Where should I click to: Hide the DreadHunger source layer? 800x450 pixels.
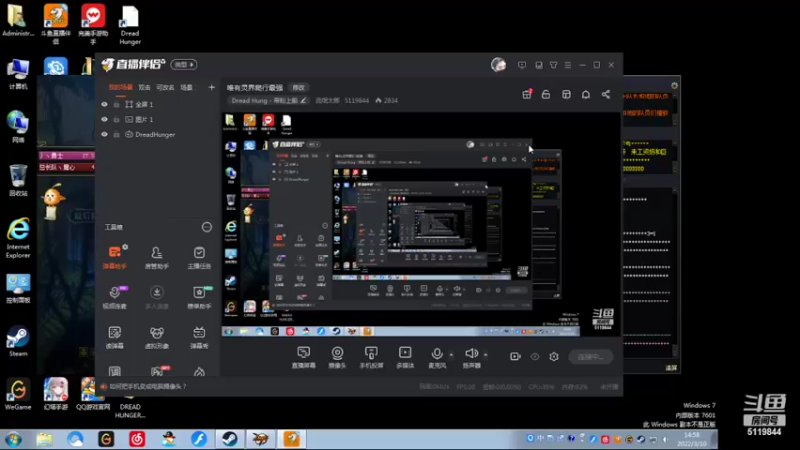tap(105, 135)
